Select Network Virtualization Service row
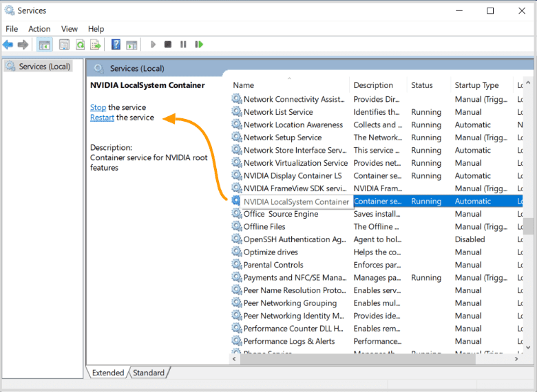 point(377,163)
